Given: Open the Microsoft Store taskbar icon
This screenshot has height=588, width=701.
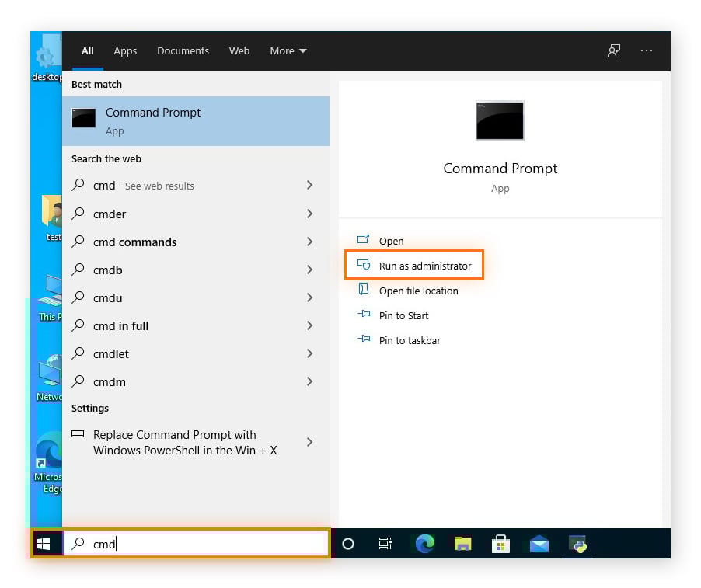Looking at the screenshot, I should [501, 545].
